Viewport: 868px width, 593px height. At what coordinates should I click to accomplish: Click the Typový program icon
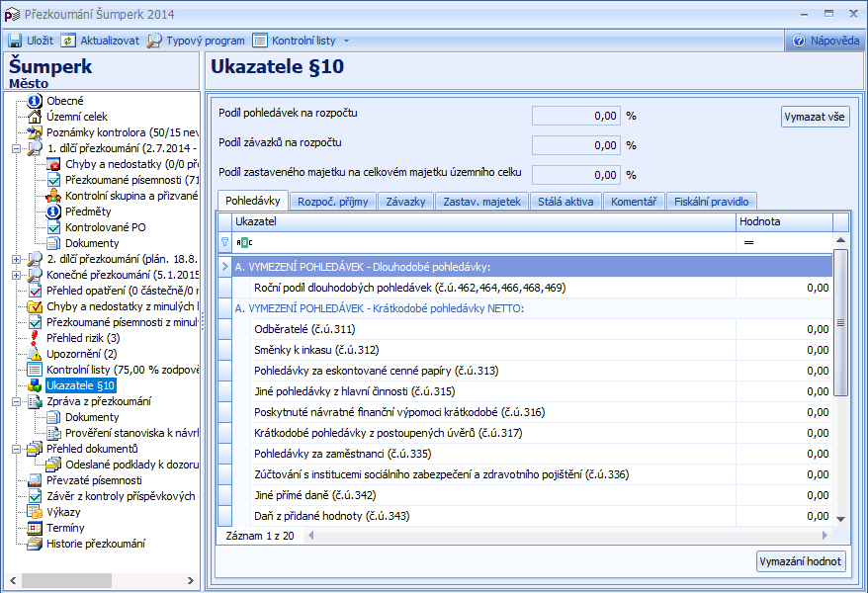pyautogui.click(x=154, y=41)
